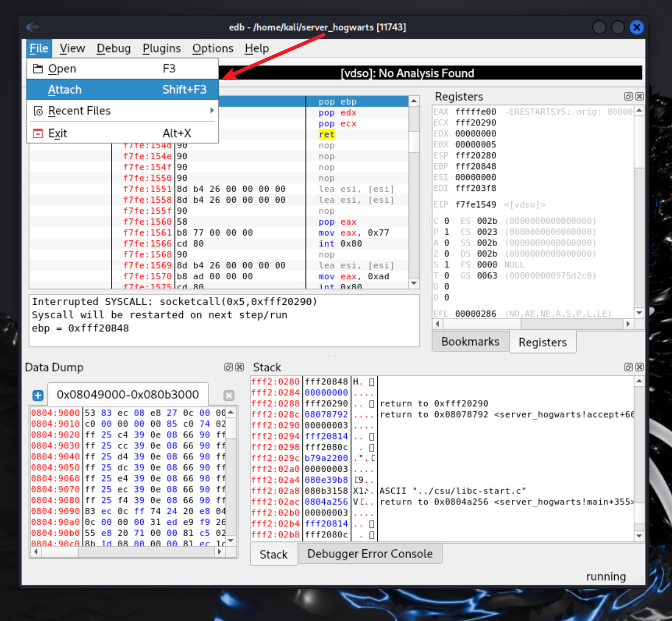This screenshot has width=672, height=621.
Task: Choose Exit in File menu
Action: [123, 133]
